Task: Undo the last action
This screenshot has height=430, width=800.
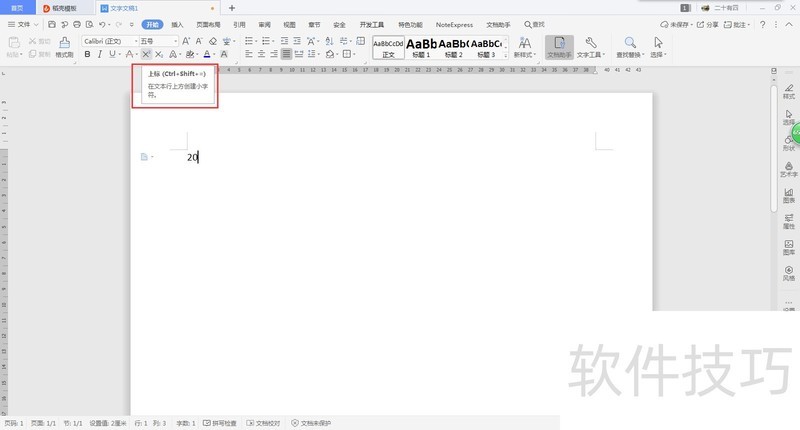Action: click(102, 24)
